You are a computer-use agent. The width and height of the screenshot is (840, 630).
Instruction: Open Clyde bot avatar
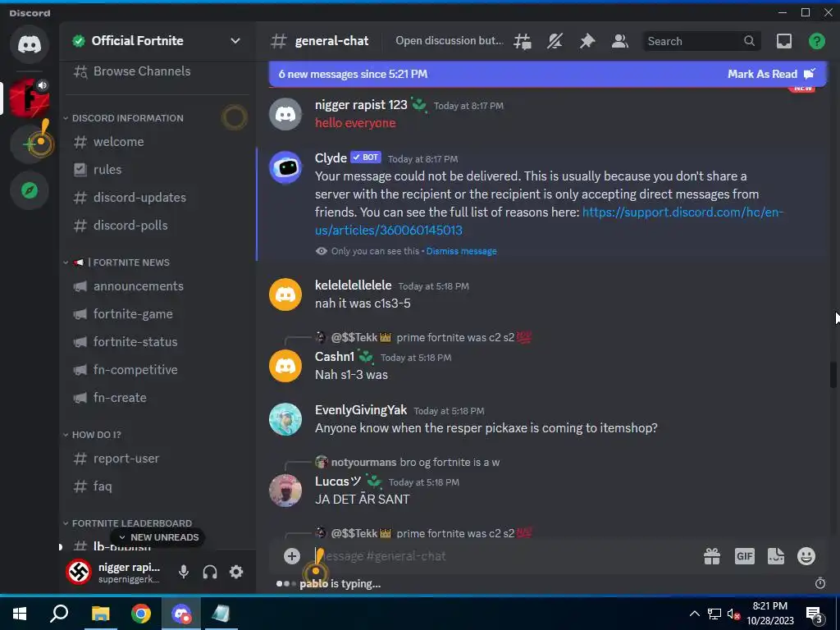[285, 167]
